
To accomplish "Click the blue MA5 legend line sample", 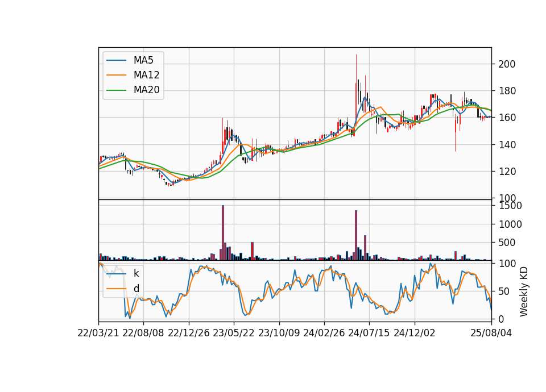I will click(x=116, y=60).
